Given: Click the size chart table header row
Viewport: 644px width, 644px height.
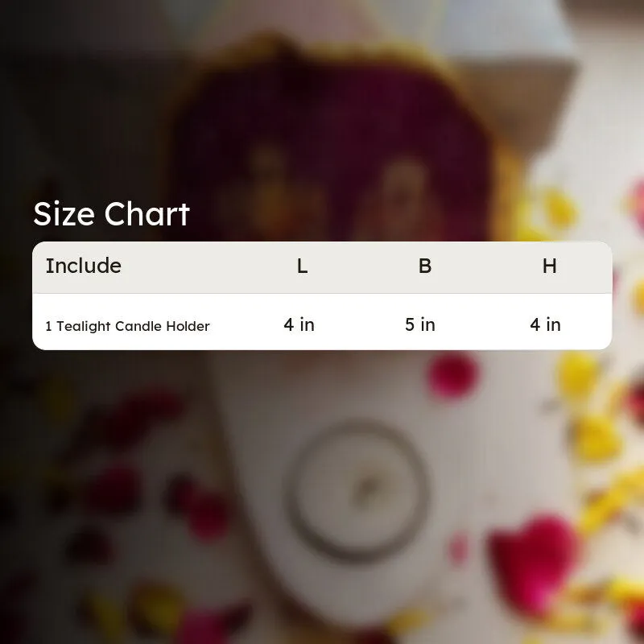Looking at the screenshot, I should (322, 267).
